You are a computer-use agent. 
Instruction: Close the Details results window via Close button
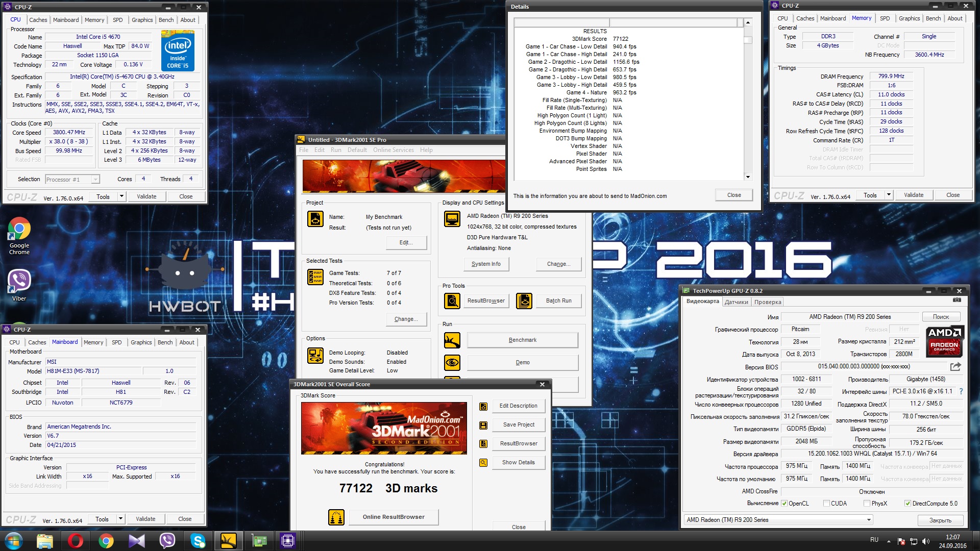click(x=734, y=195)
